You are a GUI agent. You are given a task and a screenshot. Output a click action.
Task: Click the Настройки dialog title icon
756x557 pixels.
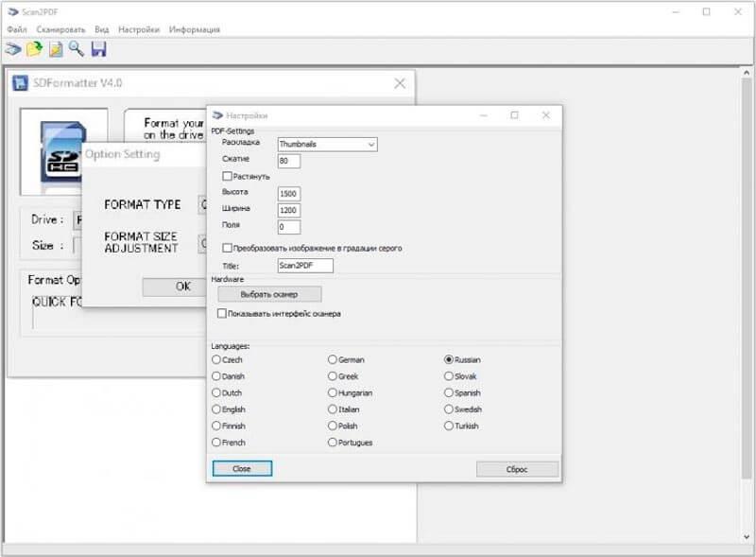218,115
